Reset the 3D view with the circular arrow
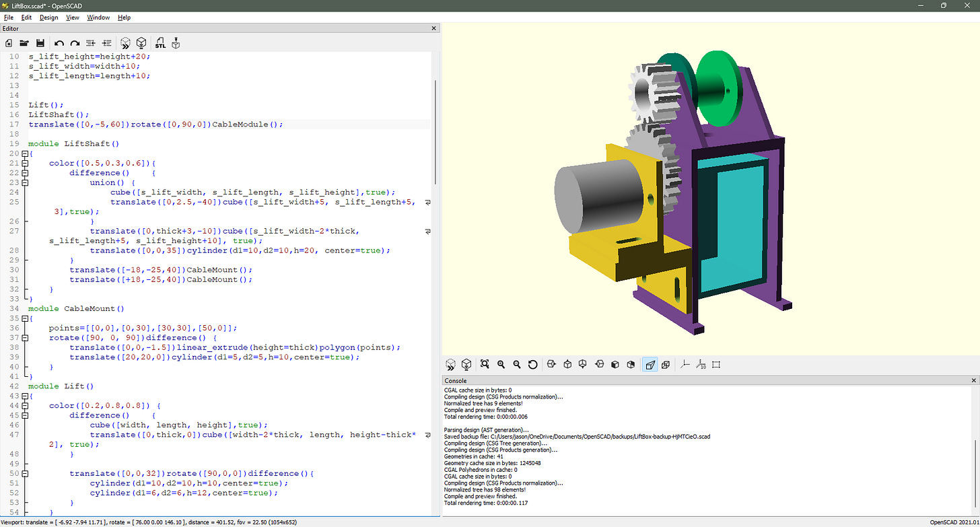This screenshot has height=527, width=980. pyautogui.click(x=532, y=364)
